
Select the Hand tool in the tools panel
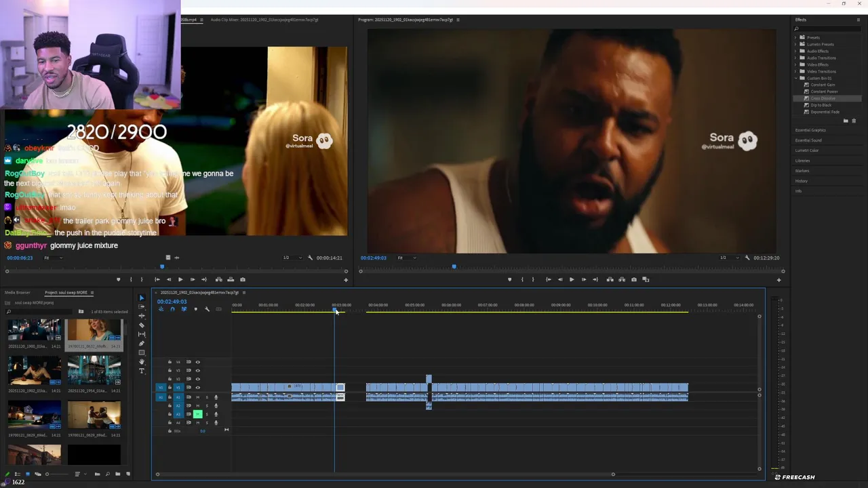(x=142, y=362)
